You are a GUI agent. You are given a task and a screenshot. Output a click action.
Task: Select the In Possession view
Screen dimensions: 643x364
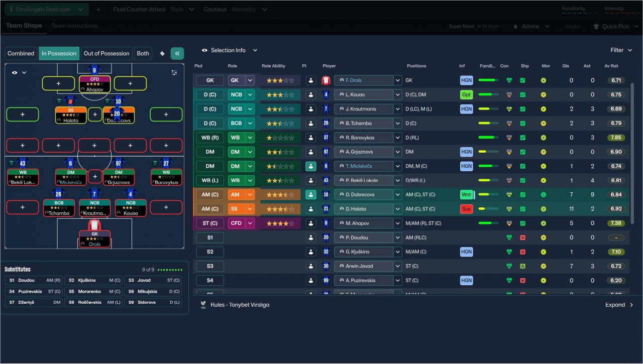pyautogui.click(x=59, y=54)
